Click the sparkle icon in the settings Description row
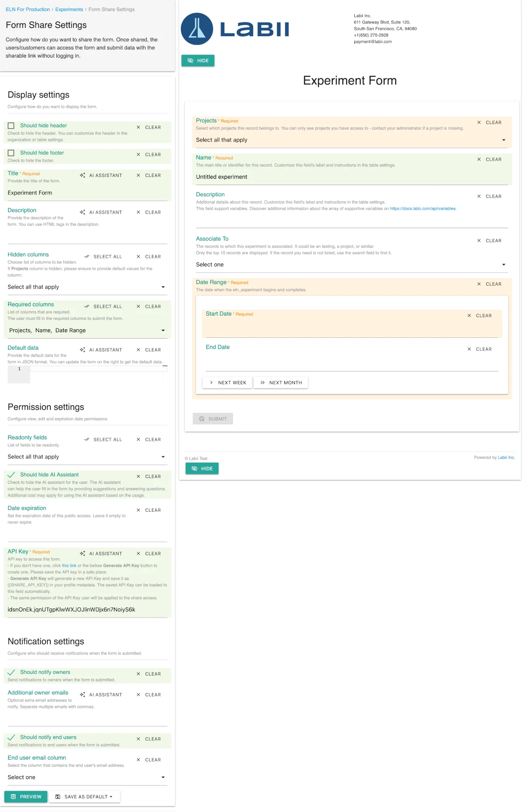 pos(82,212)
